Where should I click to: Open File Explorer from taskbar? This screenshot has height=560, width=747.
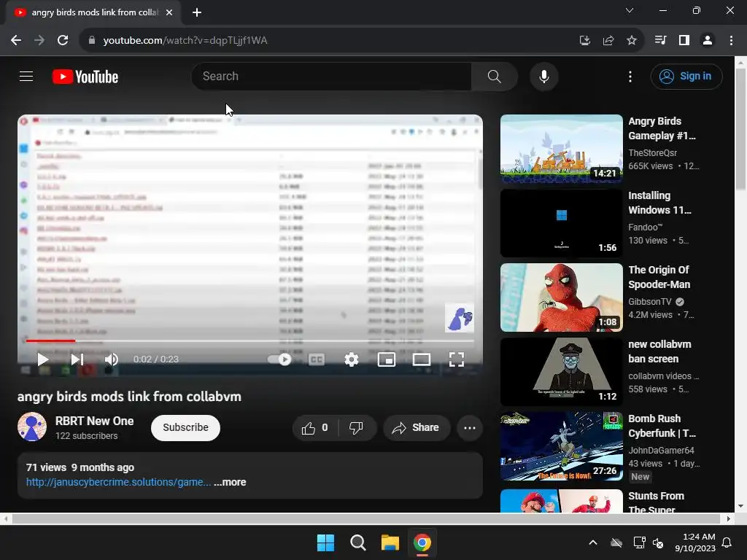click(x=390, y=542)
